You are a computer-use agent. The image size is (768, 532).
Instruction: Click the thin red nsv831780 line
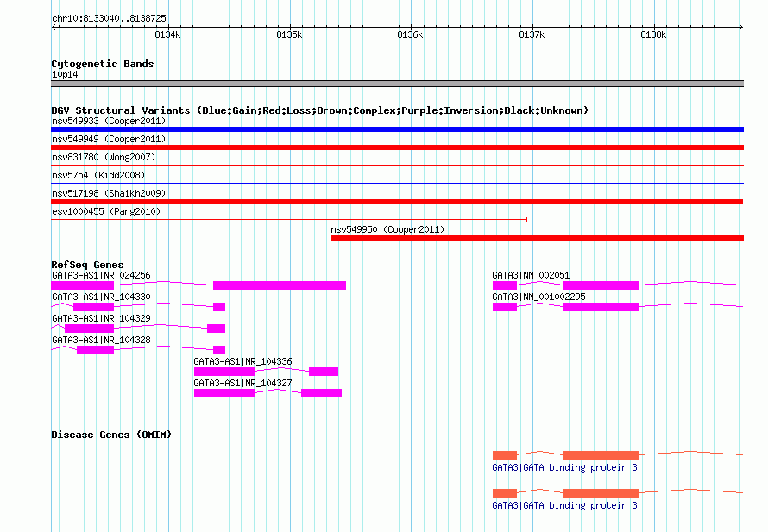click(x=397, y=165)
